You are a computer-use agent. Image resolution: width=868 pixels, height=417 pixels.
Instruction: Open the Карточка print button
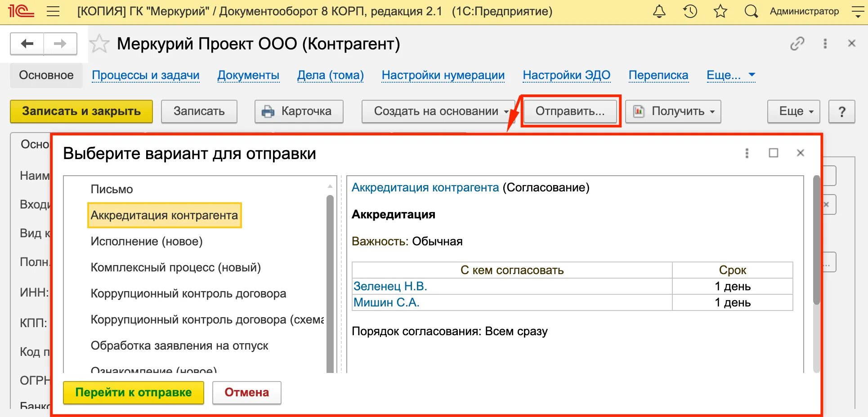pos(299,111)
